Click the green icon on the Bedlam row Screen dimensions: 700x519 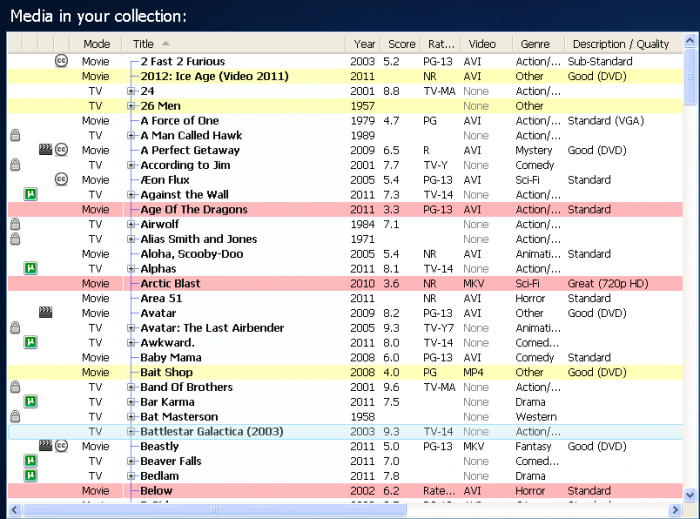click(x=30, y=475)
